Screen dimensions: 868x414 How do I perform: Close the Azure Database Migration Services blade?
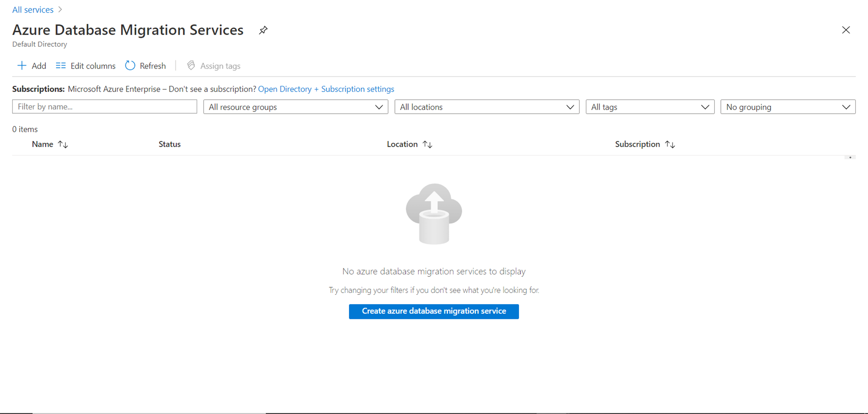846,30
